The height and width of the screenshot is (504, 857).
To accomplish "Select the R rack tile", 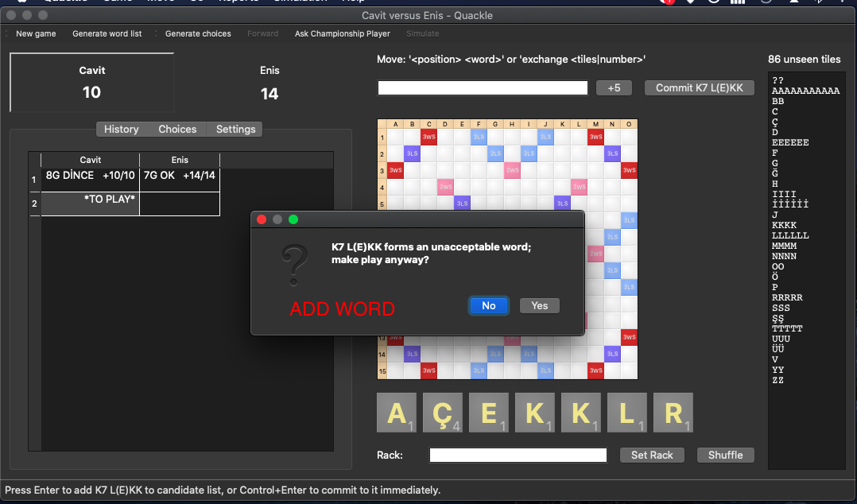I will point(673,412).
